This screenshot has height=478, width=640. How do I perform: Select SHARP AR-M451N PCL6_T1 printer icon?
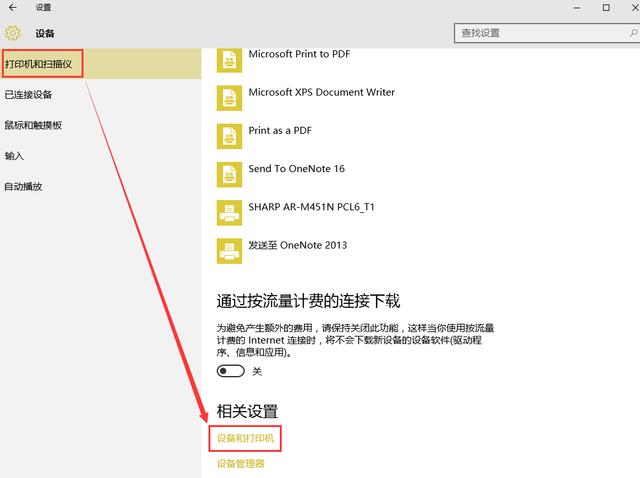(229, 211)
